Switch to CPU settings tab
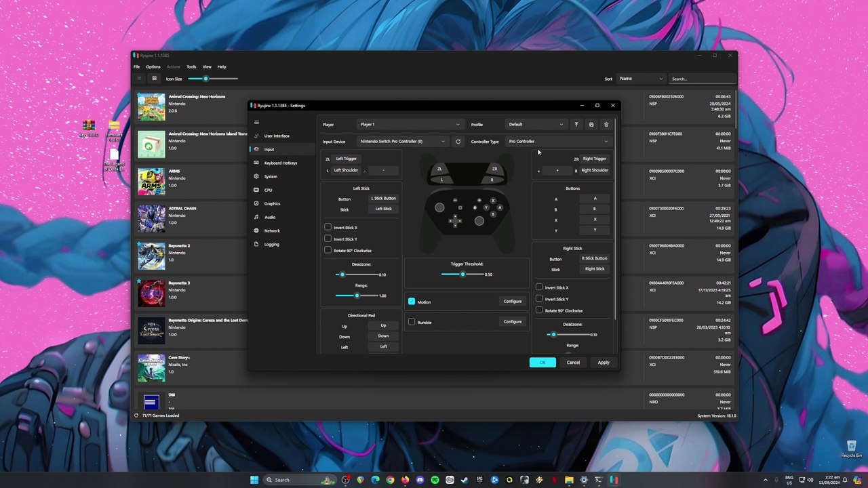This screenshot has height=488, width=868. pyautogui.click(x=282, y=190)
